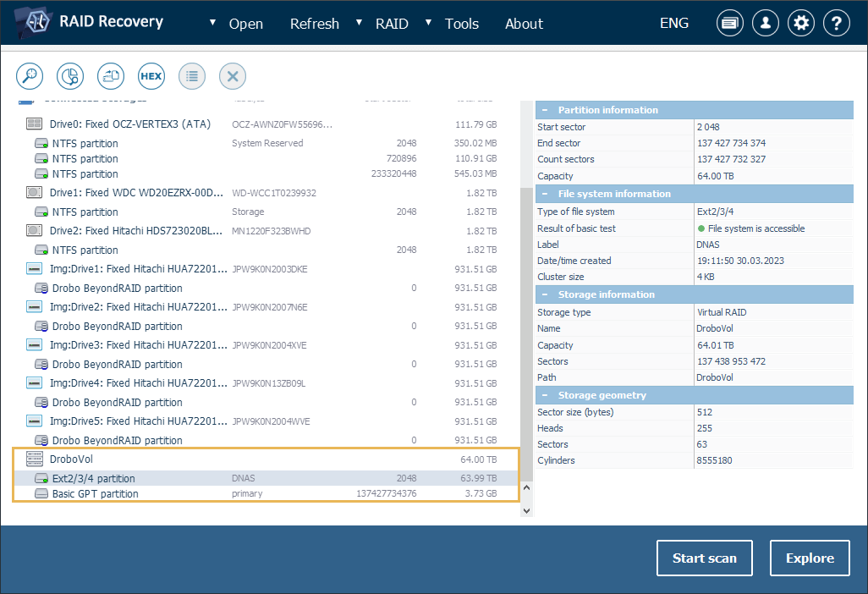This screenshot has width=868, height=594.
Task: Click Refresh in the top menu
Action: click(x=315, y=24)
